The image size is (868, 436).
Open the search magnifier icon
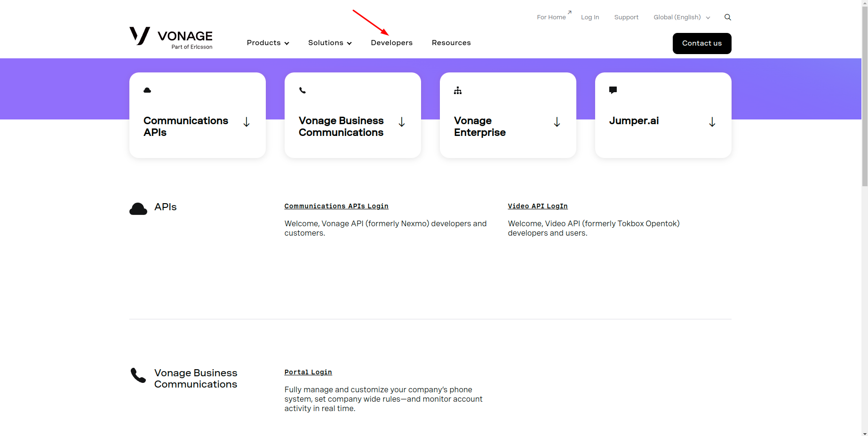(727, 17)
